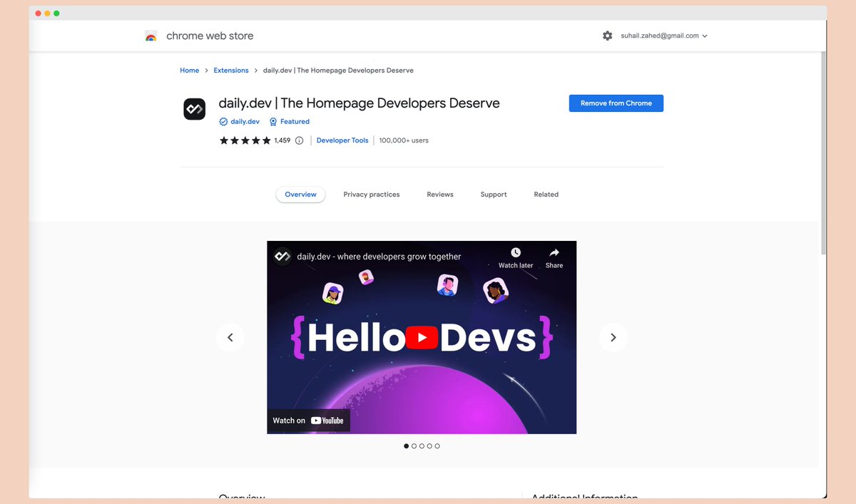Click the rating info circle icon
Screen dimensions: 856x504
point(299,140)
